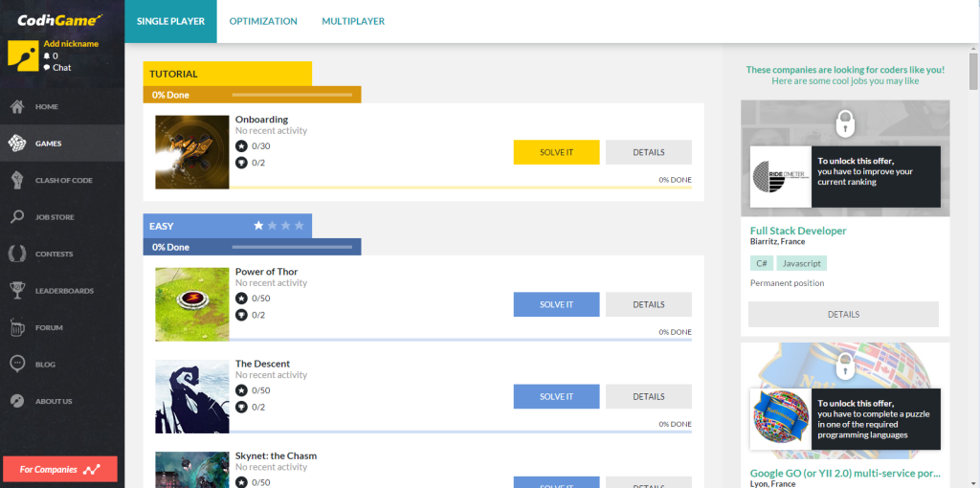980x488 pixels.
Task: Click the Forum beer mug icon
Action: 17,327
